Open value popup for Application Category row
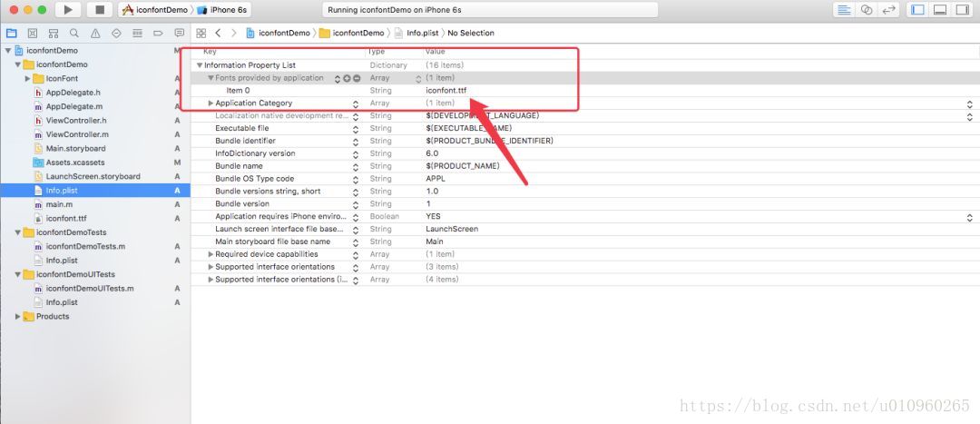 (969, 104)
